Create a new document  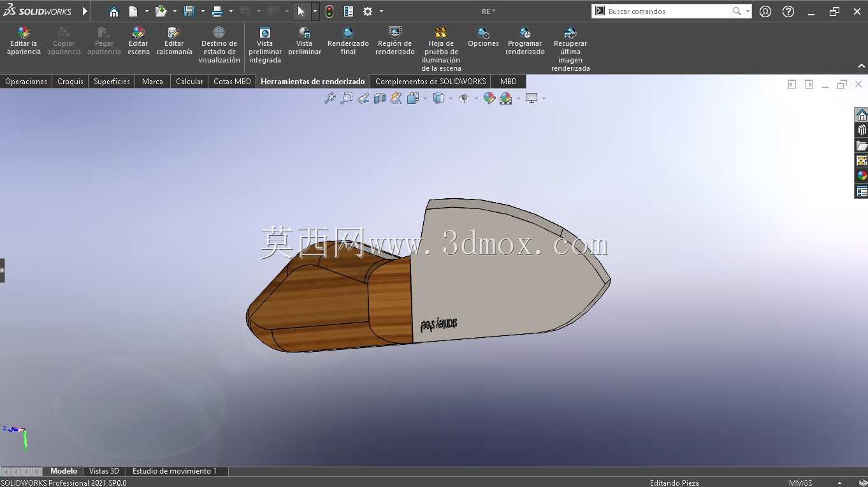coord(133,11)
